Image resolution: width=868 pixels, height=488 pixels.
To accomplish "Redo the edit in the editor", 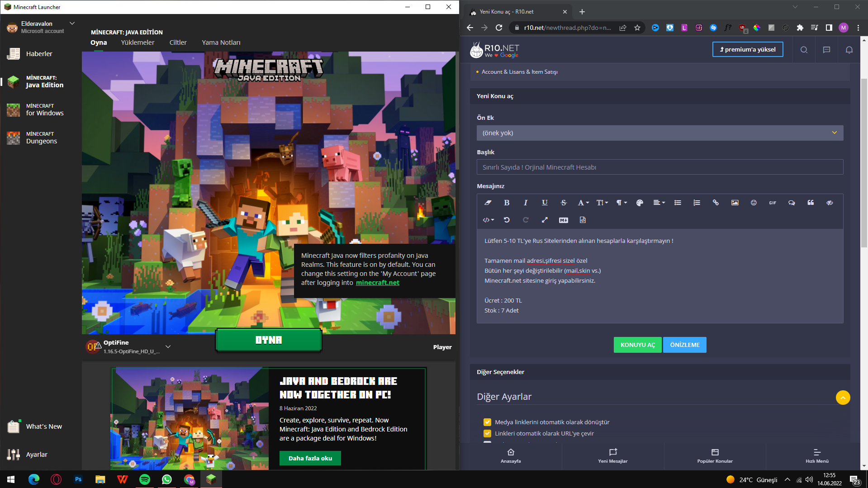I will tap(526, 220).
